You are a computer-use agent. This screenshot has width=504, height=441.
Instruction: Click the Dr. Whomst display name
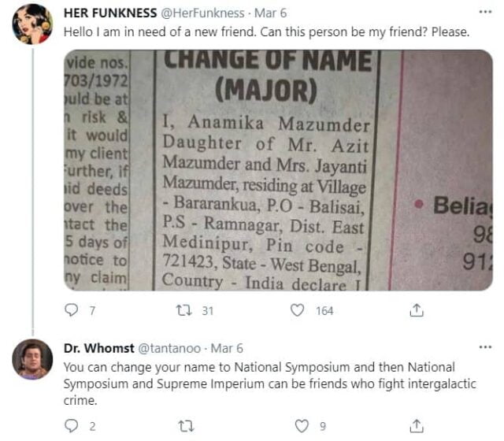(98, 348)
